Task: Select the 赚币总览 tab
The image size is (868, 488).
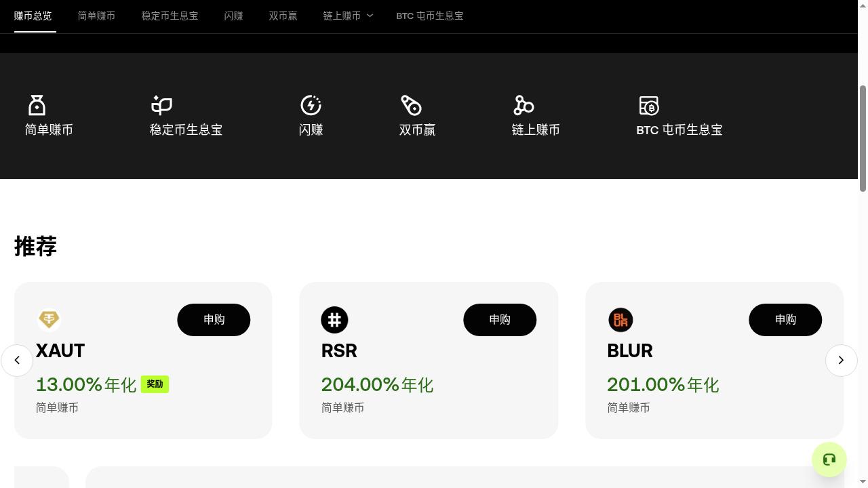Action: tap(33, 16)
